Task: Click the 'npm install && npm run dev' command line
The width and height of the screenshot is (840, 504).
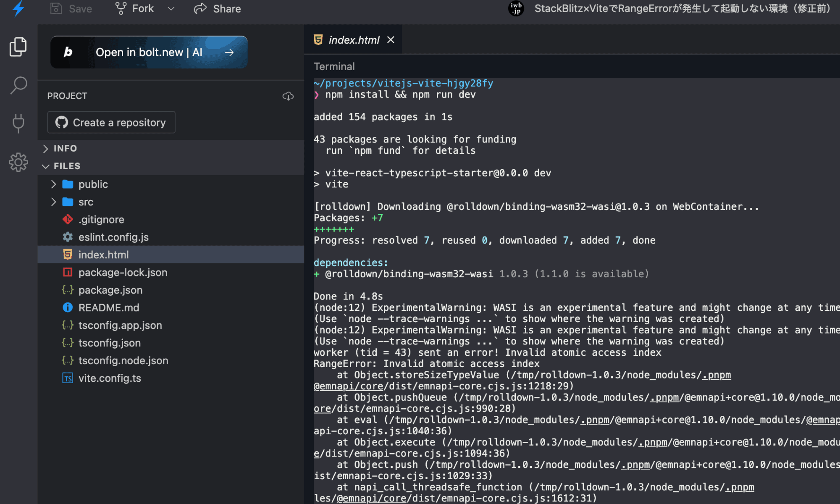Action: tap(400, 94)
